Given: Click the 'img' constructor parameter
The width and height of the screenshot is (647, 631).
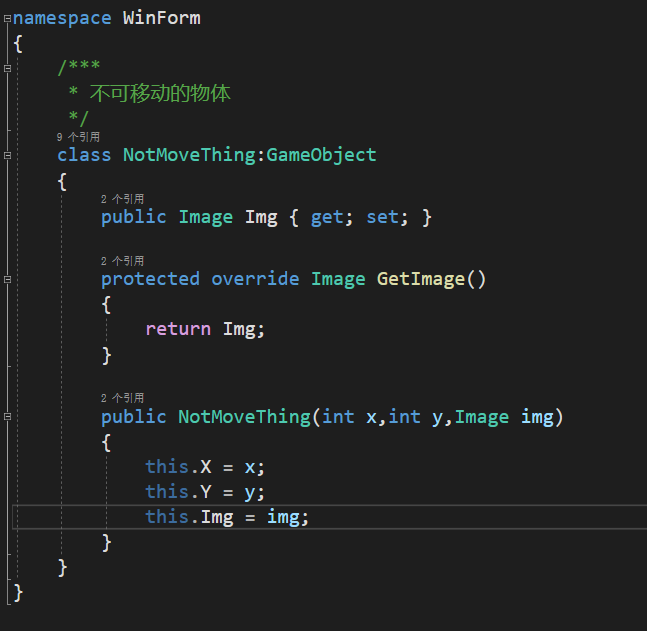Looking at the screenshot, I should [x=537, y=417].
